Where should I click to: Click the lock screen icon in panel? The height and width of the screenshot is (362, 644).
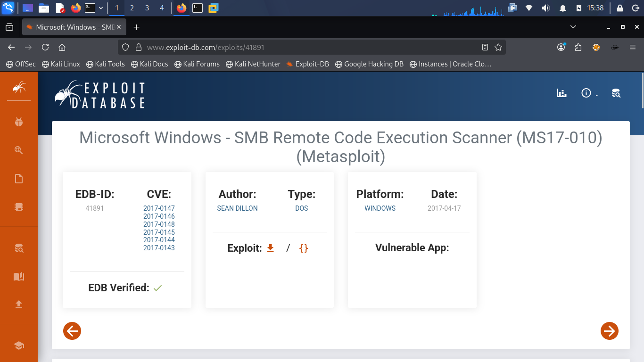[x=619, y=8]
